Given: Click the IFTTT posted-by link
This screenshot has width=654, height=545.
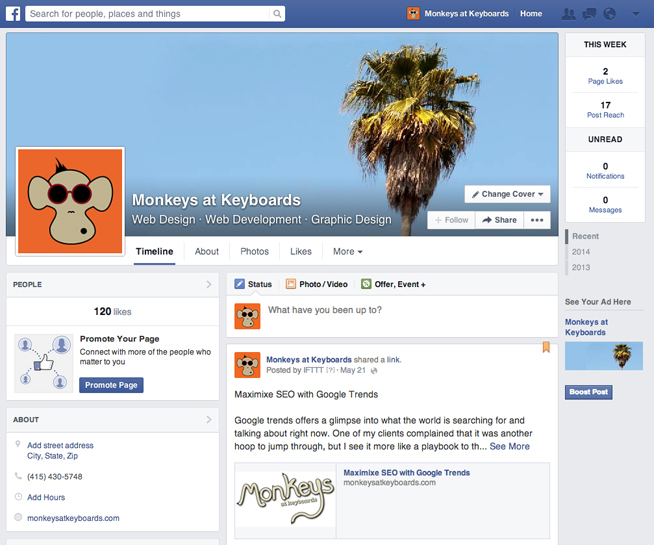Looking at the screenshot, I should coord(313,370).
